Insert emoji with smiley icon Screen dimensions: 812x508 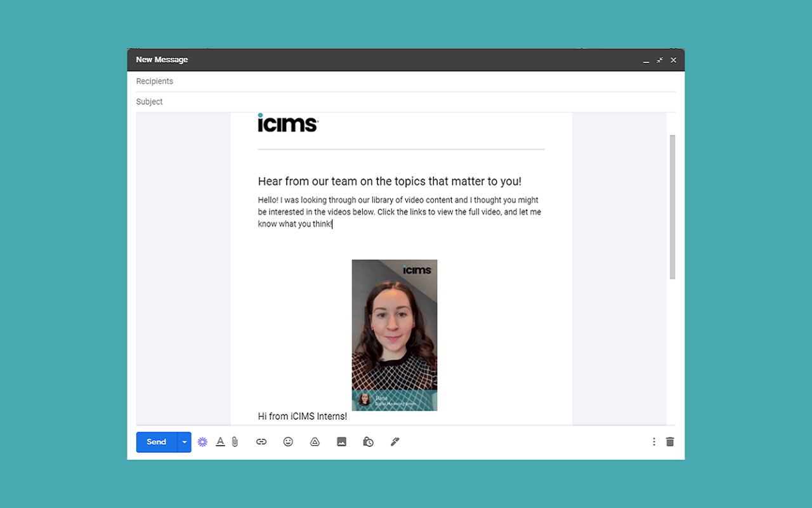tap(288, 442)
